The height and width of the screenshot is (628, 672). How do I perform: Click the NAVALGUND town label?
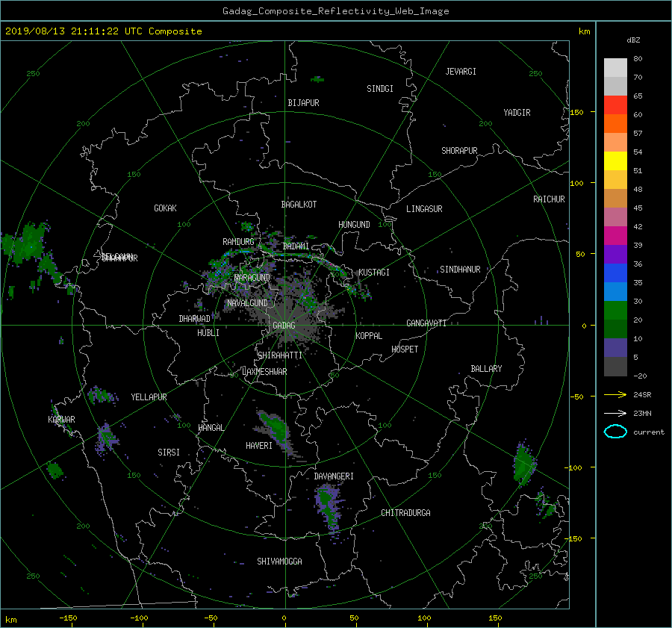[x=247, y=303]
